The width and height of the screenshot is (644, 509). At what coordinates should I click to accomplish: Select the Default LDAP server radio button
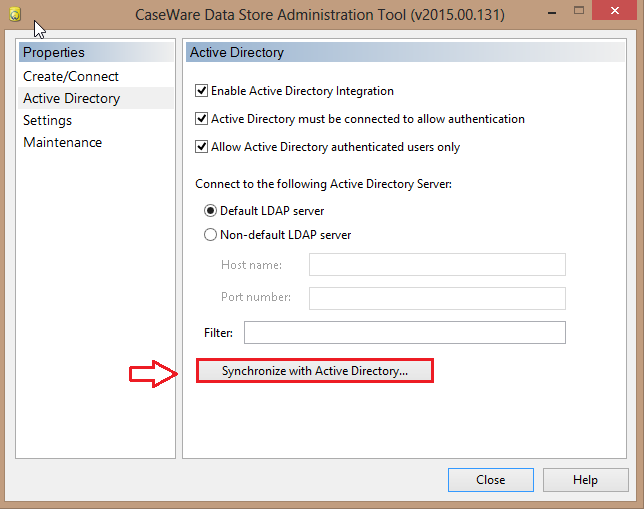pos(210,211)
